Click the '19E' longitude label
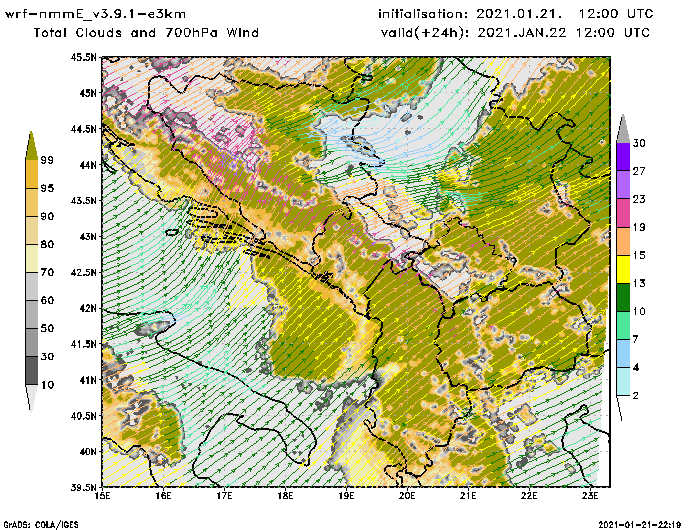 346,496
